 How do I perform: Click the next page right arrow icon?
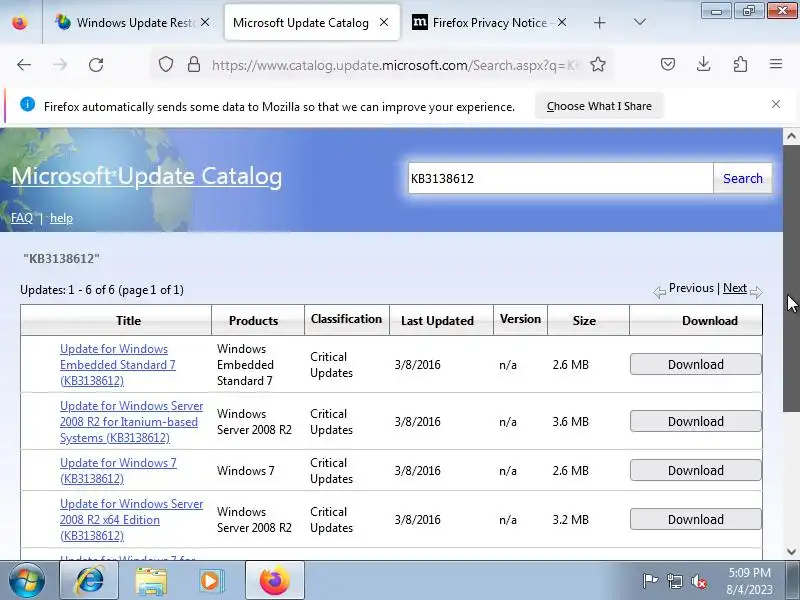pos(756,292)
